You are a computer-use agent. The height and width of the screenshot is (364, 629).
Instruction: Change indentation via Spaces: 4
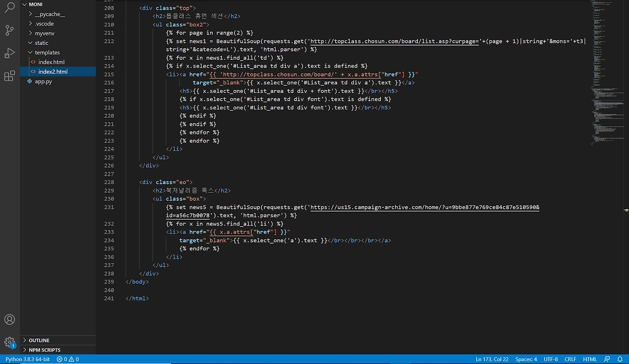[x=526, y=359]
